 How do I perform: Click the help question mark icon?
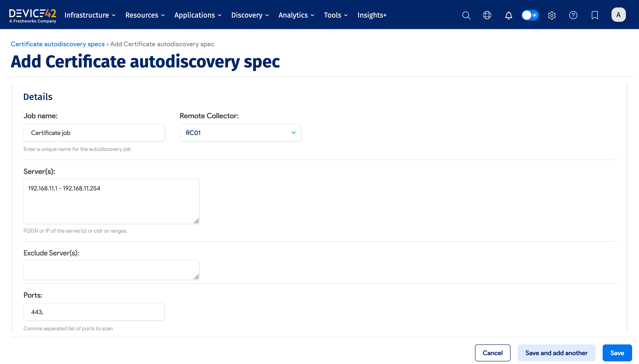573,15
